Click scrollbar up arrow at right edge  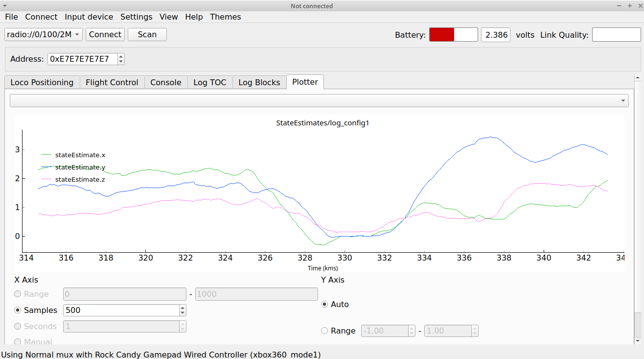637,78
